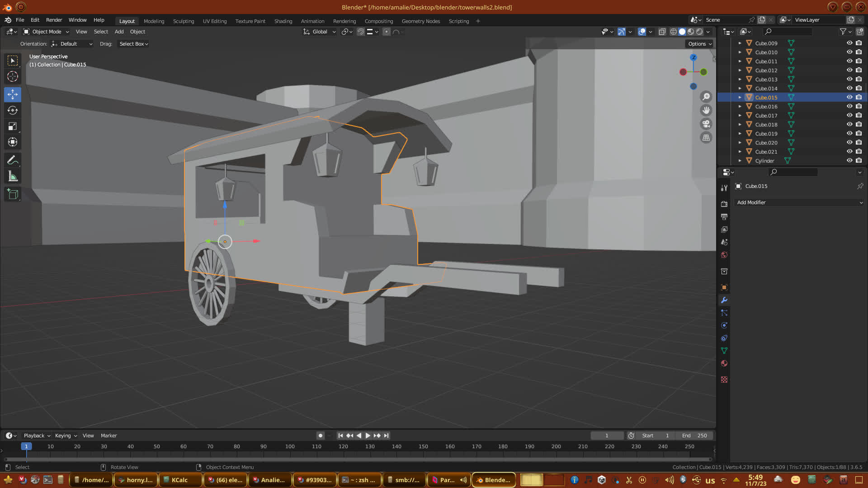Select the Rotate tool in toolbar
Screen dimensions: 868x488
(x=13, y=110)
